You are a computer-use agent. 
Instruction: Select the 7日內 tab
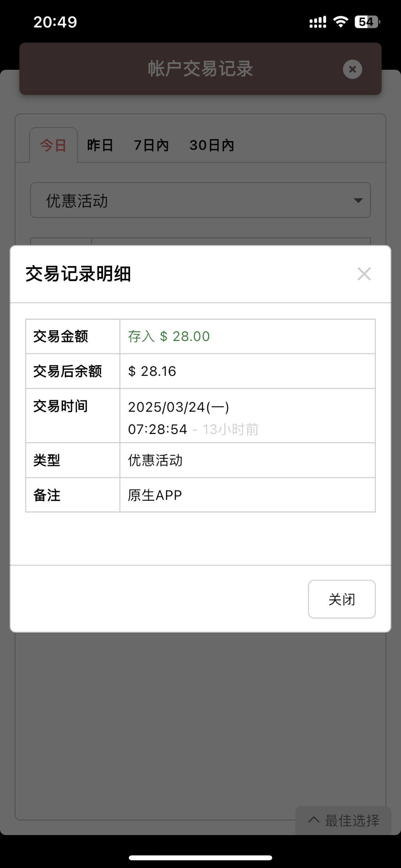[x=152, y=145]
